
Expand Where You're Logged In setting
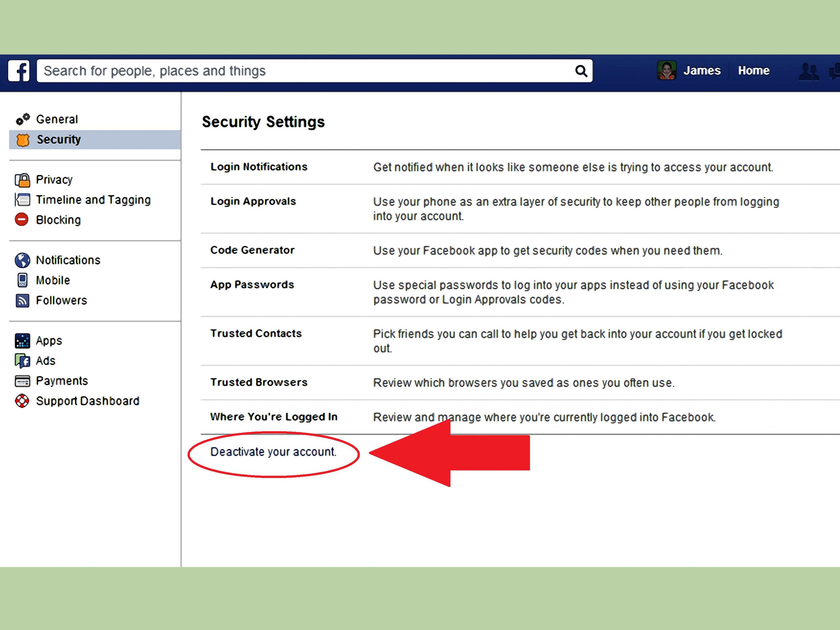520,417
